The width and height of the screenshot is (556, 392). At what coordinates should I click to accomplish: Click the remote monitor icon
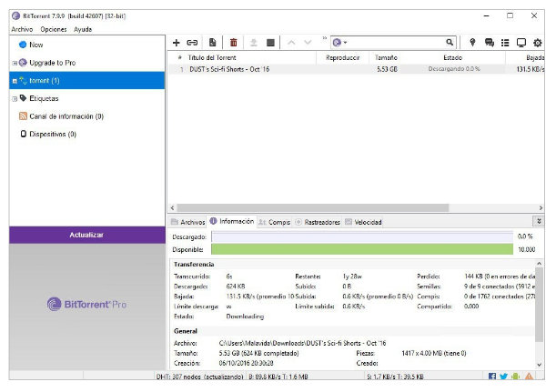521,43
